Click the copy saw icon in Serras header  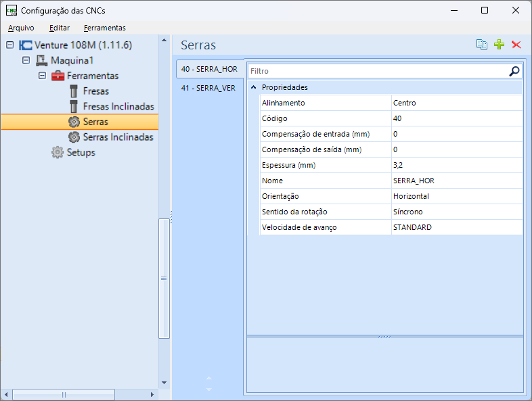pyautogui.click(x=481, y=45)
